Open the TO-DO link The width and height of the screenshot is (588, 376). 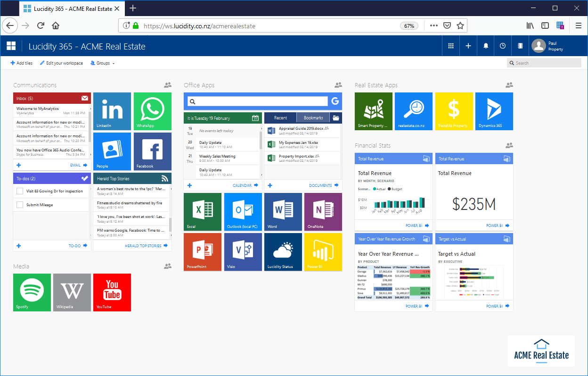click(78, 246)
